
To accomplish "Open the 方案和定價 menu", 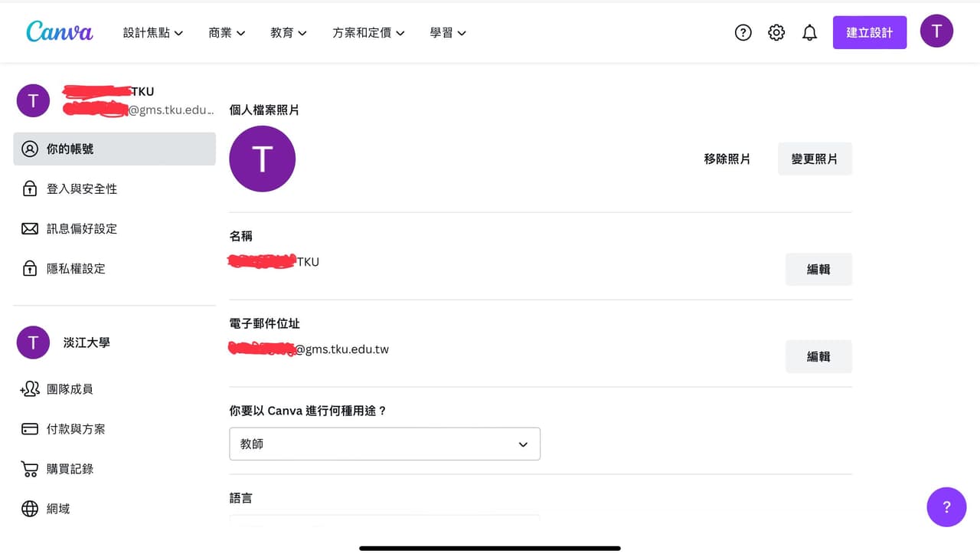I will tap(368, 32).
